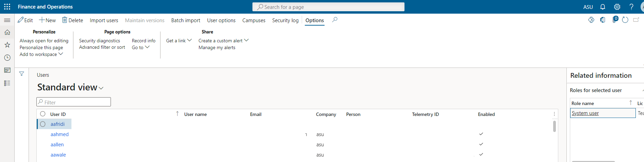Select the aafridi row radio button
The height and width of the screenshot is (162, 644).
[43, 124]
